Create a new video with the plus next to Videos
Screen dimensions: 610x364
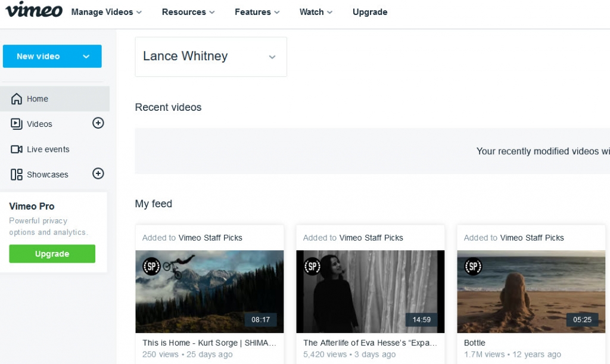point(98,123)
